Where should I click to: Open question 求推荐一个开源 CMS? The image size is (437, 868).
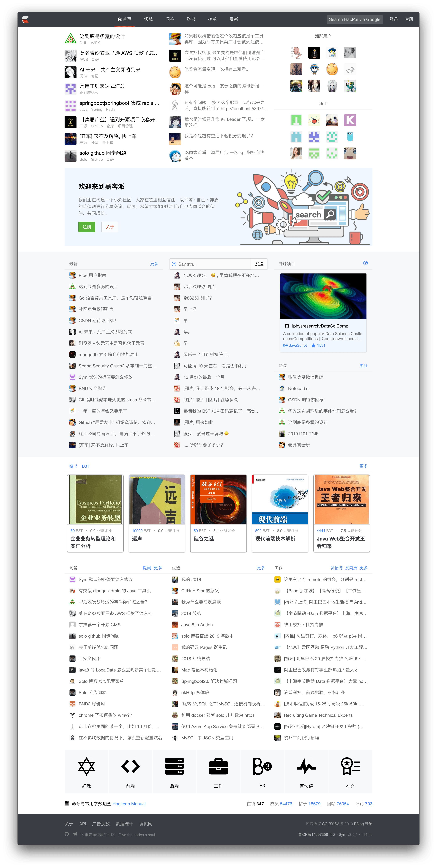pos(99,624)
